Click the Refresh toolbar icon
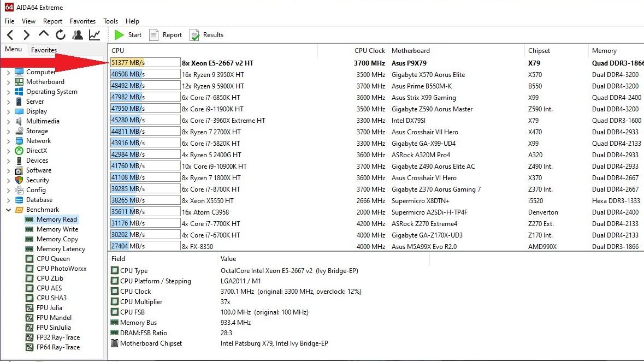 click(61, 35)
